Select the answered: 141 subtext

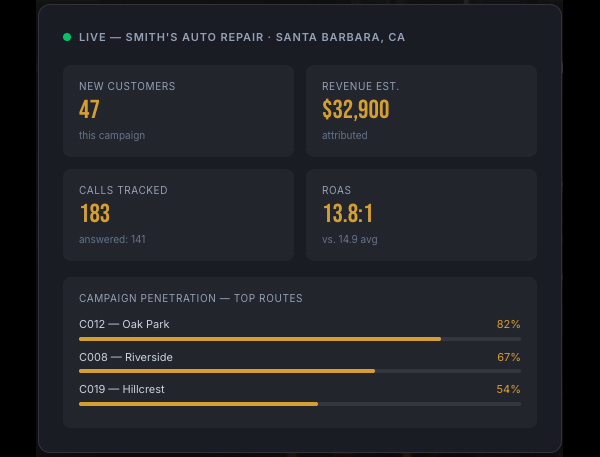click(x=112, y=239)
